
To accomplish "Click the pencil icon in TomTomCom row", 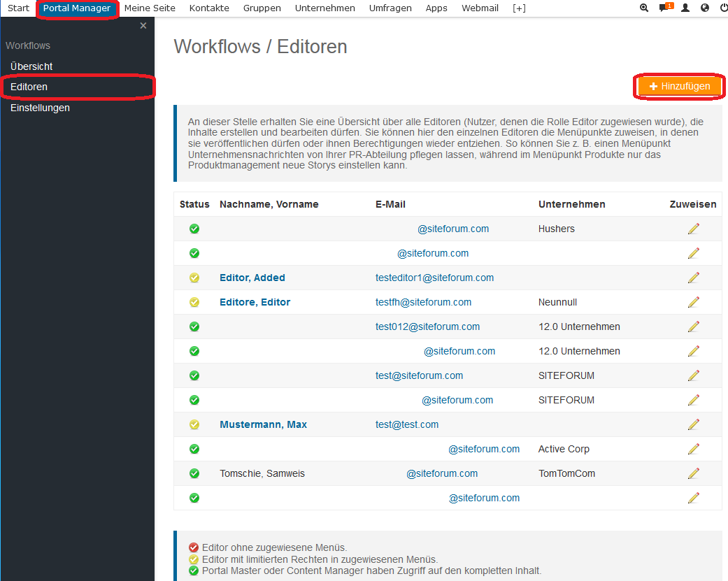I will pos(693,473).
